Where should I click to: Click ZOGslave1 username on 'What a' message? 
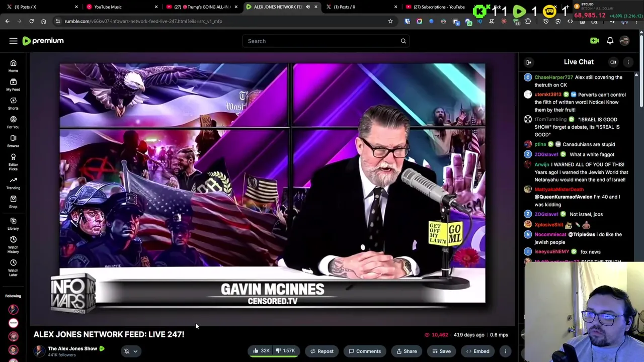click(x=546, y=154)
